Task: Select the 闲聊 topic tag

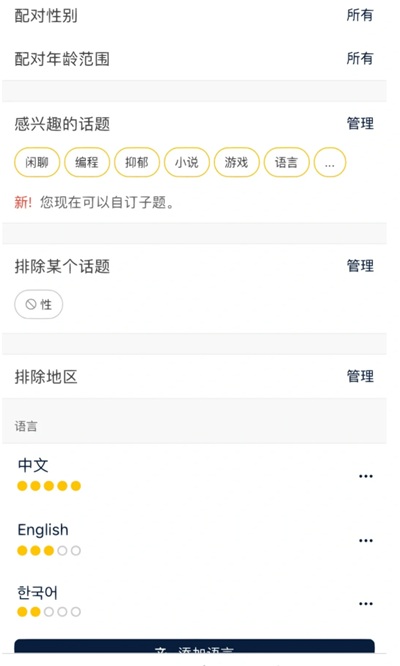Action: 37,162
